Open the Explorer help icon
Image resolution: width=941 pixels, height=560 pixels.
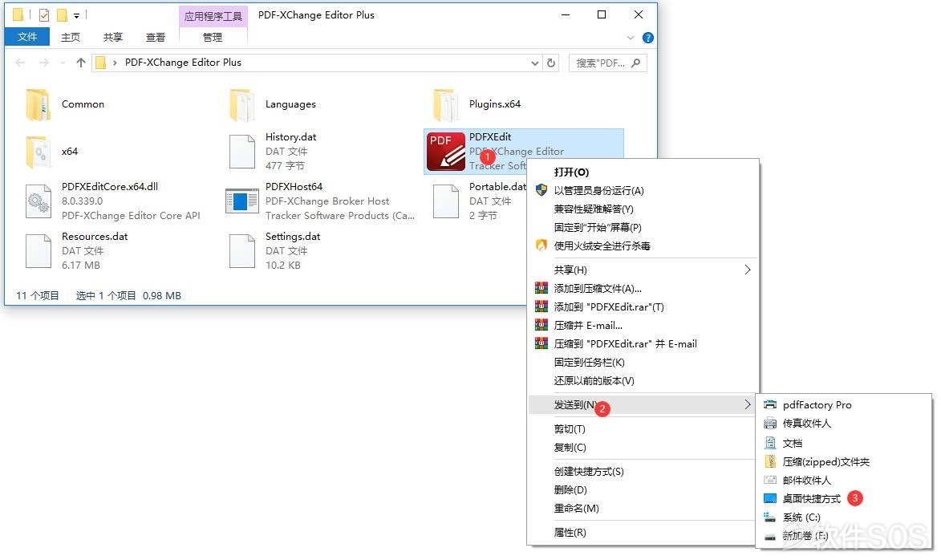[x=648, y=38]
